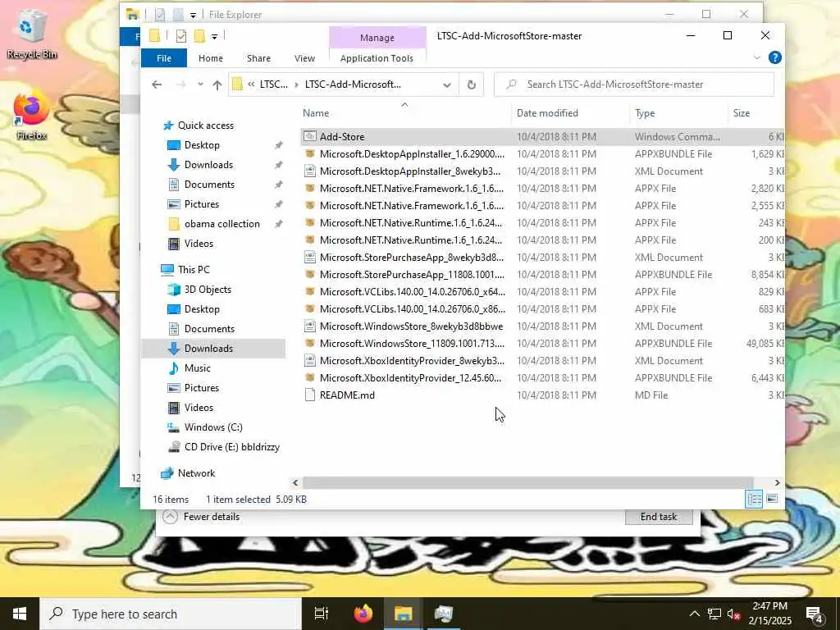Switch to Details view layout icon
This screenshot has height=630, width=840.
pyautogui.click(x=755, y=500)
